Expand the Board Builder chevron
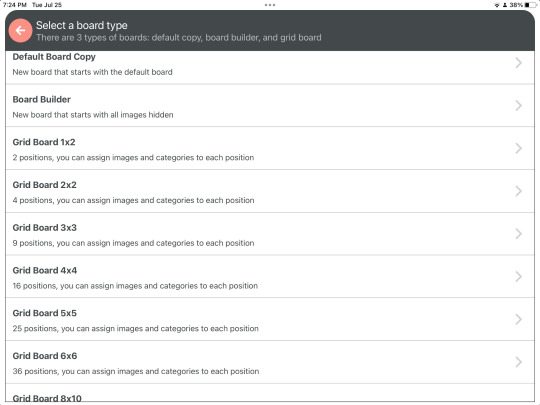Viewport: 540px width, 405px height. (518, 105)
